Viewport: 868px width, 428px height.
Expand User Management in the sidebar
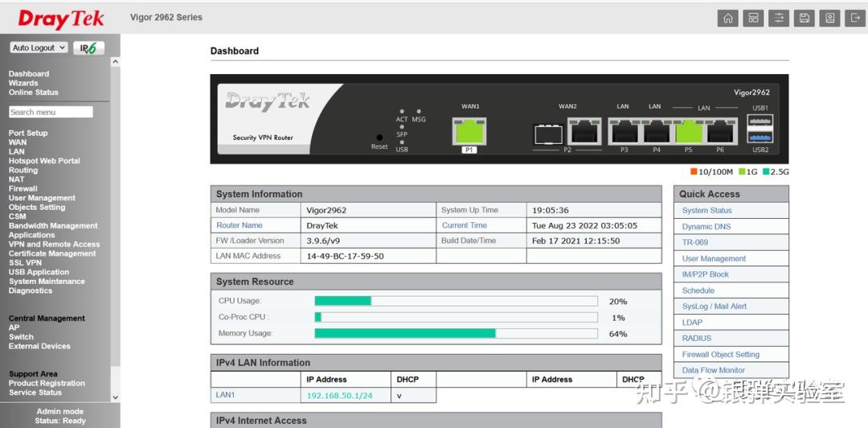coord(42,198)
